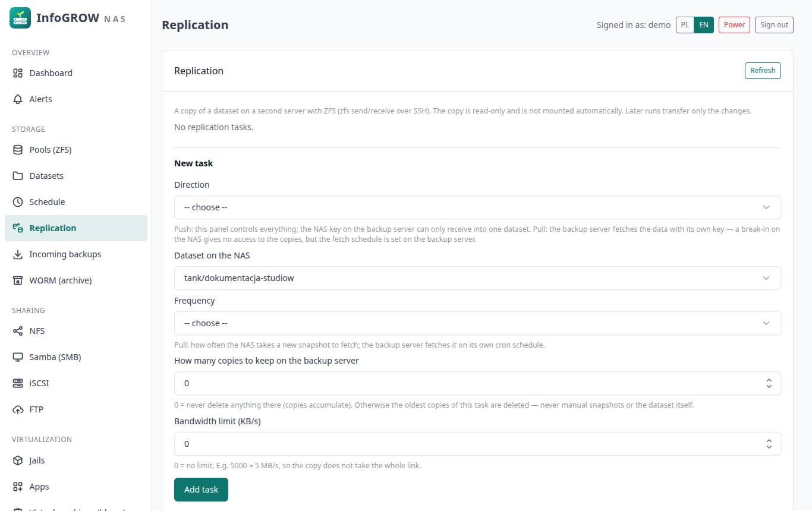Click the Dashboard grid icon
The height and width of the screenshot is (511, 812).
(18, 73)
